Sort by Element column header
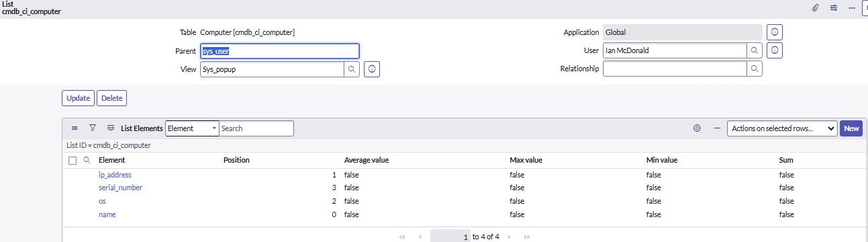 (x=111, y=160)
